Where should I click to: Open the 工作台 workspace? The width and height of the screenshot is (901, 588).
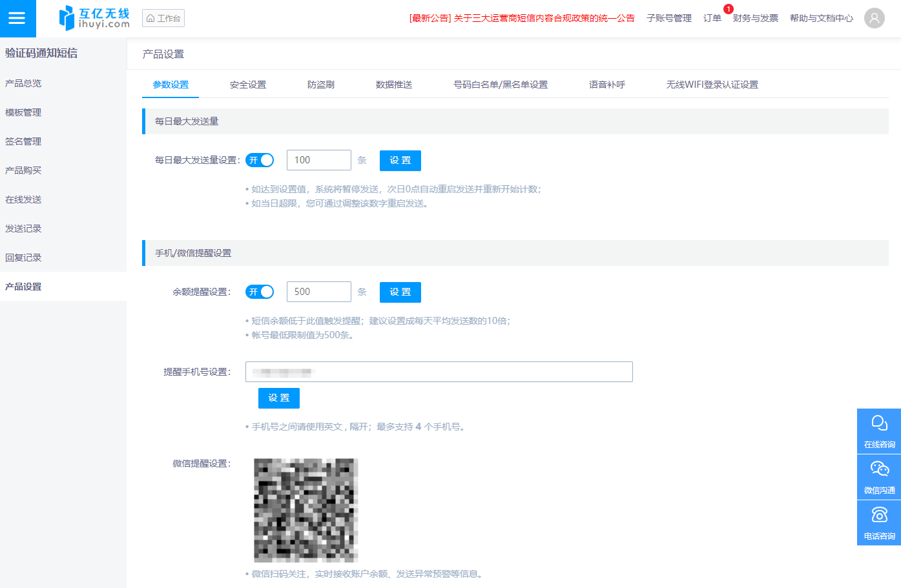[x=163, y=17]
